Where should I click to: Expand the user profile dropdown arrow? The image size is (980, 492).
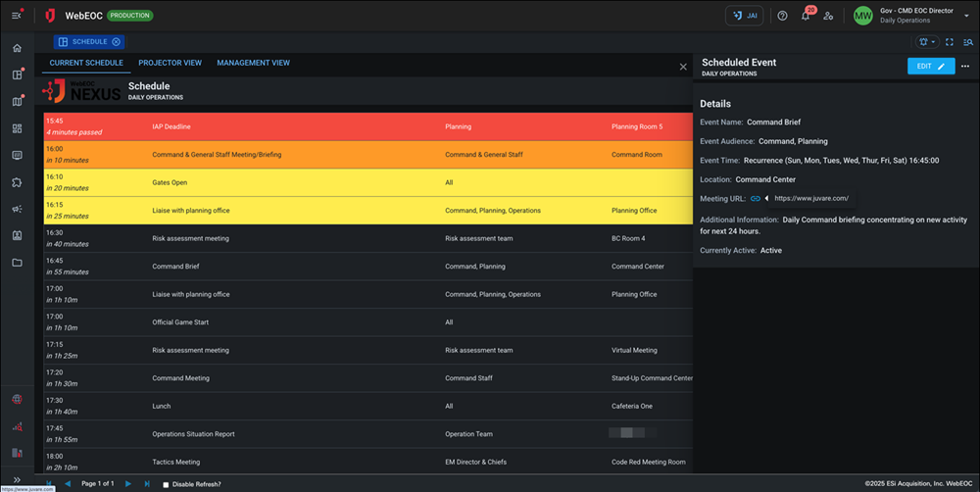(x=966, y=16)
